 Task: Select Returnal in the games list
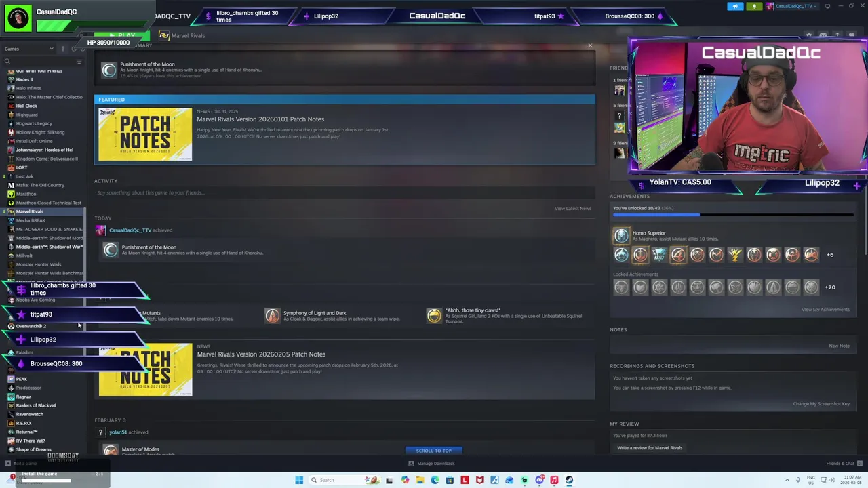coord(26,432)
